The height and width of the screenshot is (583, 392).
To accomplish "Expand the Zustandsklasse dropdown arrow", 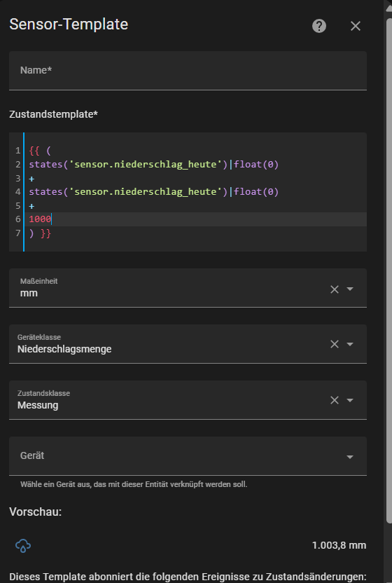I will (x=349, y=400).
